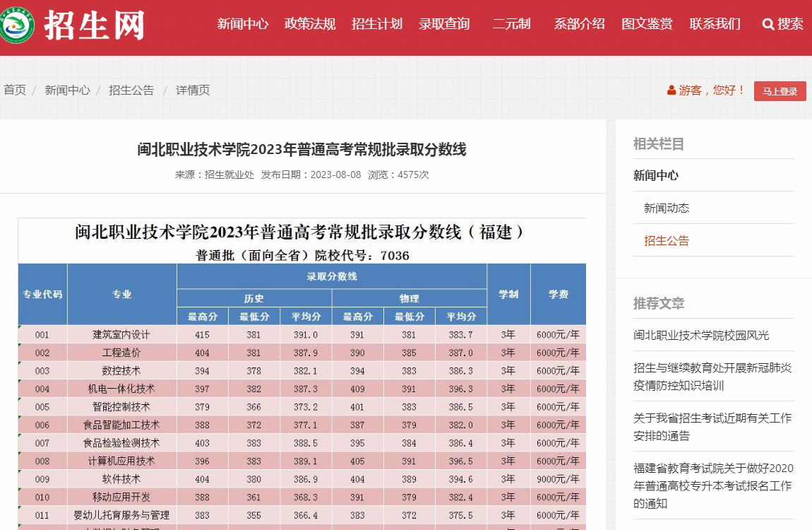This screenshot has height=530, width=812.
Task: Go to 招生计划 in the navigation
Action: pyautogui.click(x=377, y=24)
